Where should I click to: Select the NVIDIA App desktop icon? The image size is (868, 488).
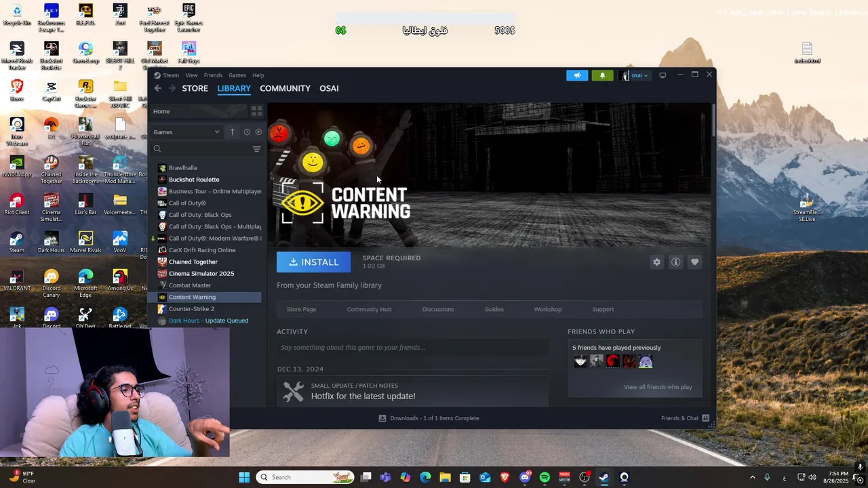click(x=17, y=166)
